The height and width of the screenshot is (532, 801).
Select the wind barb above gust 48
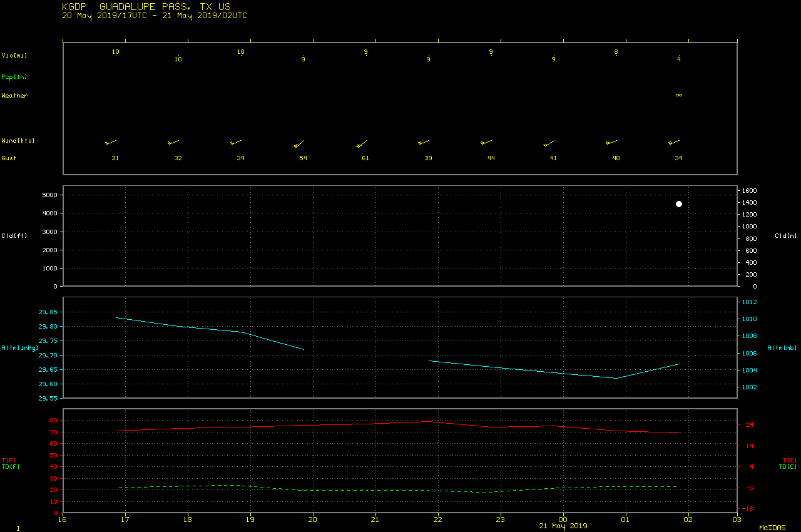[x=611, y=143]
